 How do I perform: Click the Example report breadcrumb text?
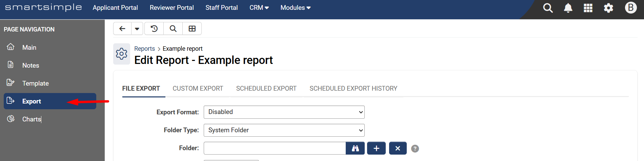(183, 49)
